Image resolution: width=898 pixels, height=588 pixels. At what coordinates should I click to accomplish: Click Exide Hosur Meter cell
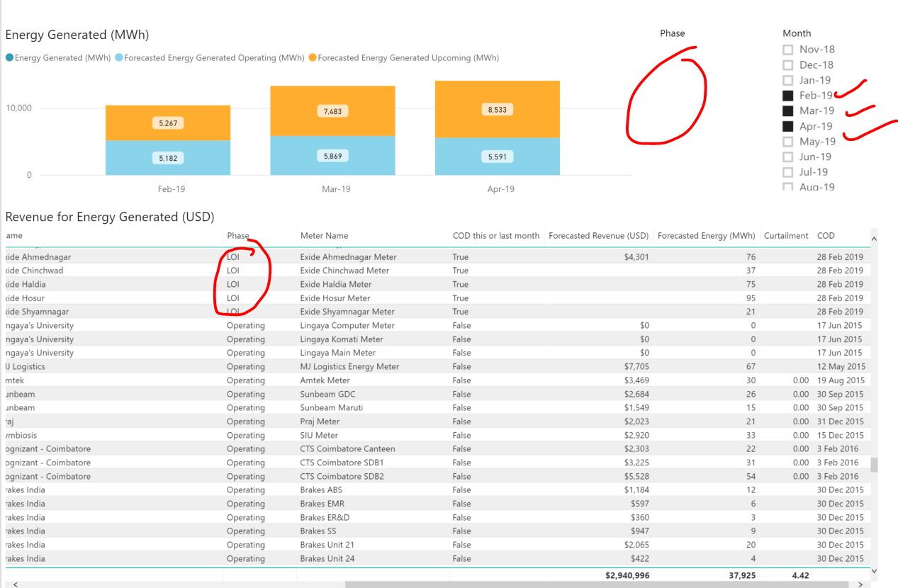click(335, 298)
